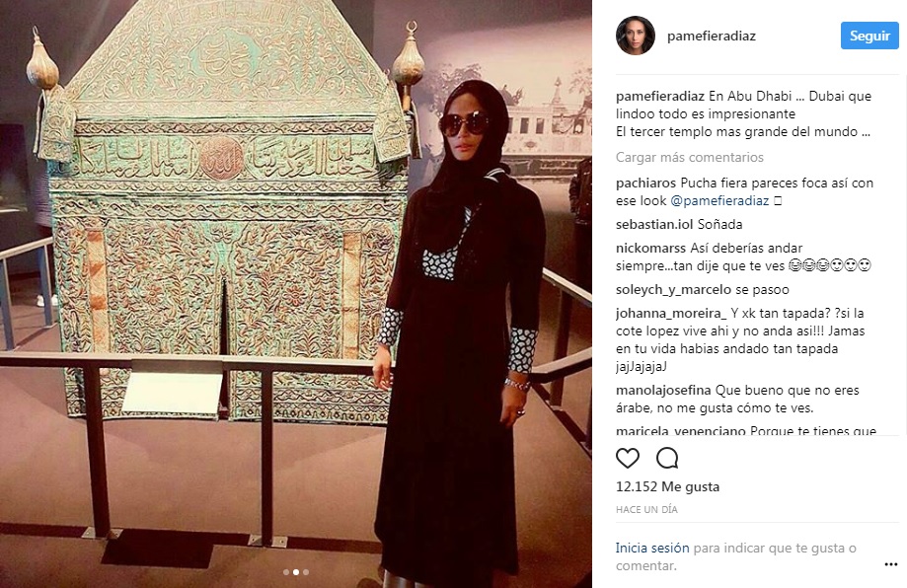Image resolution: width=907 pixels, height=588 pixels.
Task: Click the comment speech bubble icon
Action: click(667, 458)
